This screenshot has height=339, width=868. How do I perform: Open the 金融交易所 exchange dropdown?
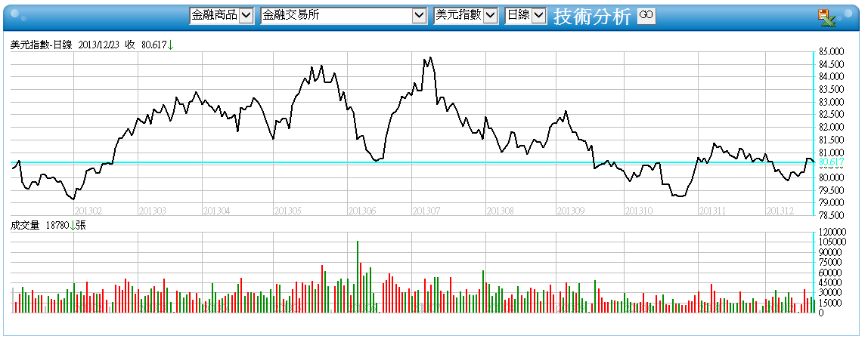point(343,16)
